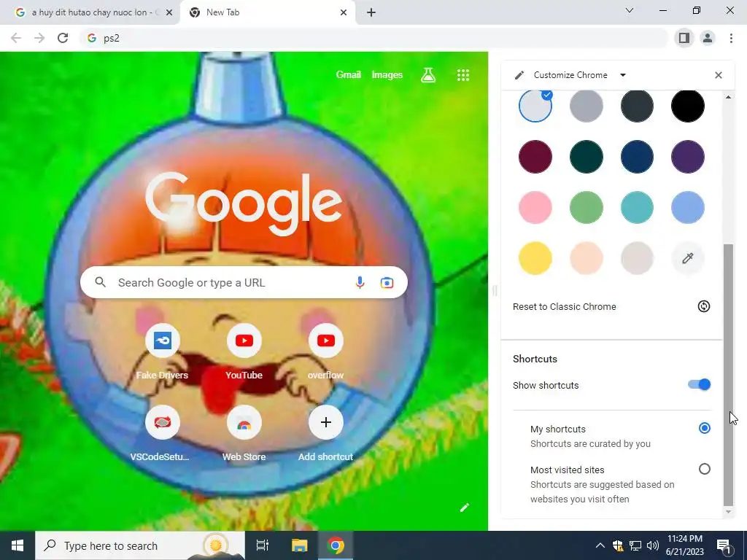Open the Windows Start menu
The image size is (747, 560).
pyautogui.click(x=18, y=545)
